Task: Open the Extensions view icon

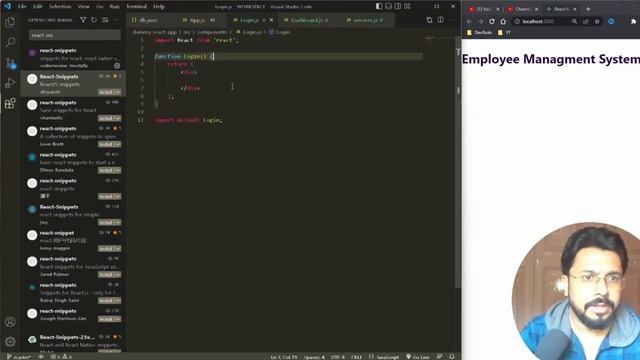Action: [x=10, y=103]
